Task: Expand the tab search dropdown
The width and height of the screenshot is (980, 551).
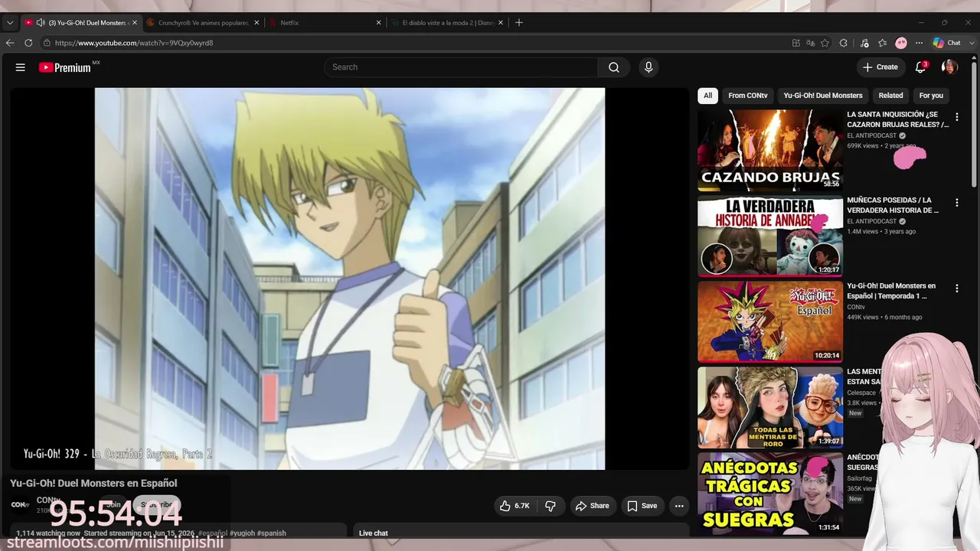Action: point(10,23)
